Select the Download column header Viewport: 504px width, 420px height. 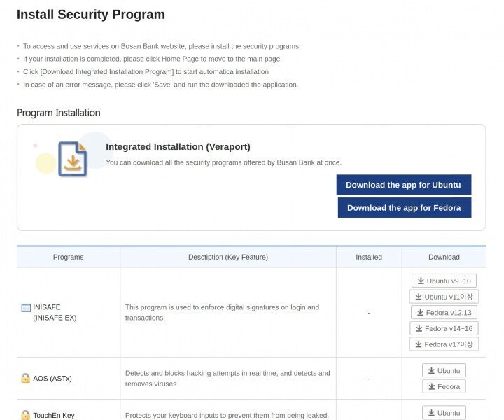pyautogui.click(x=444, y=257)
